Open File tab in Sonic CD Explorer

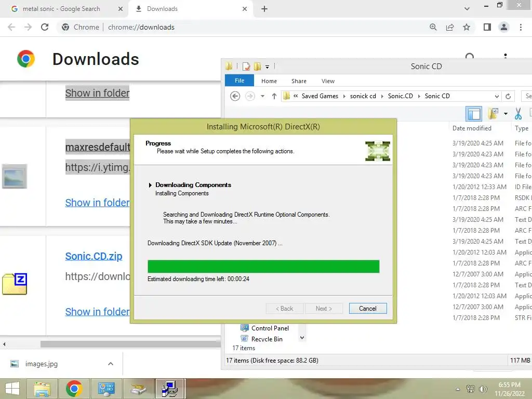(x=239, y=81)
